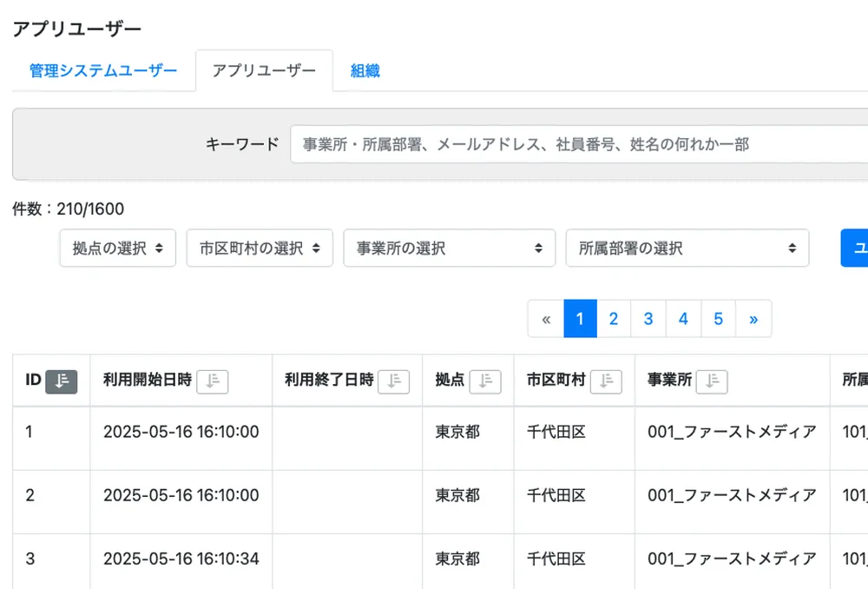
Task: Jump to pagination page 4
Action: pyautogui.click(x=683, y=319)
